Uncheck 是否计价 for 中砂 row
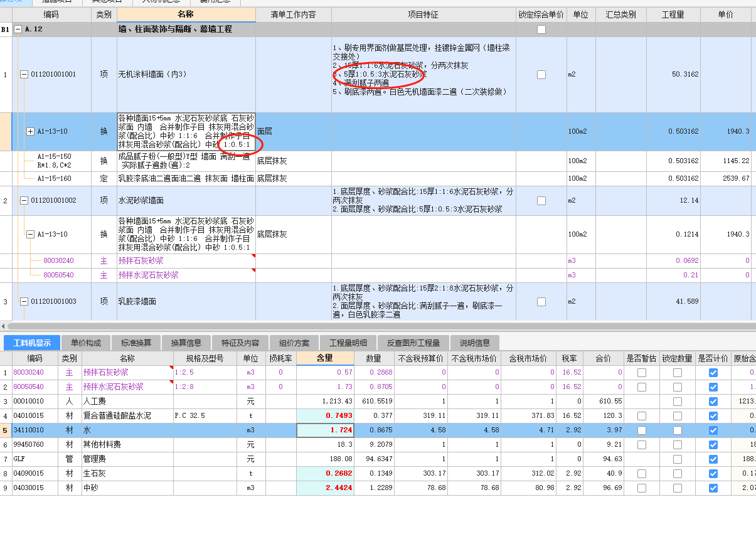This screenshot has height=544, width=756. pos(713,488)
